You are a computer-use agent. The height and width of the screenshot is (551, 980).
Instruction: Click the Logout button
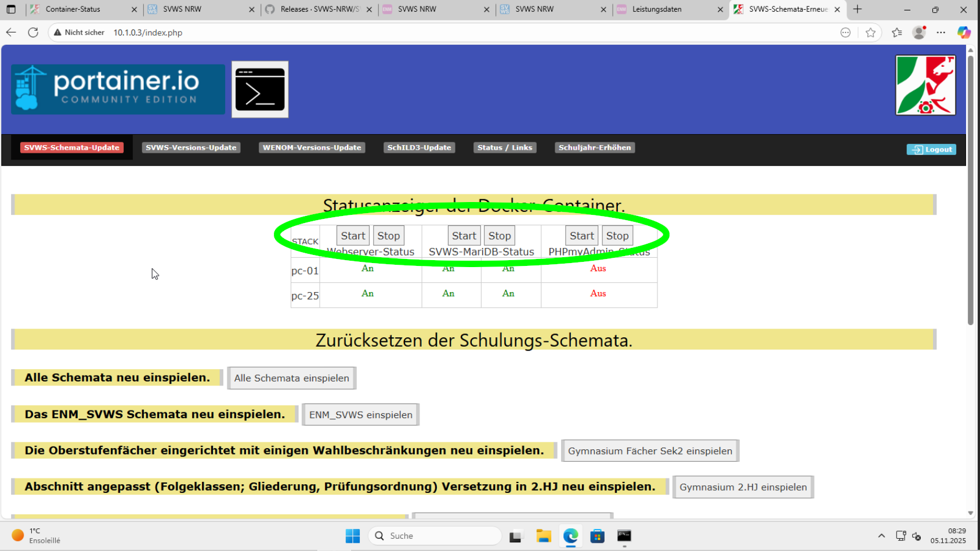[932, 149]
